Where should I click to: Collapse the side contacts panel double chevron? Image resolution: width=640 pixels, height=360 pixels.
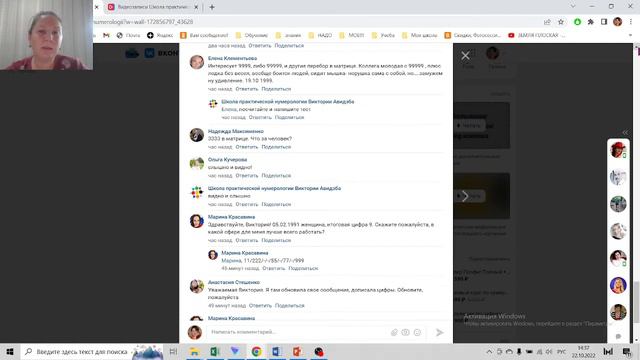625,132
